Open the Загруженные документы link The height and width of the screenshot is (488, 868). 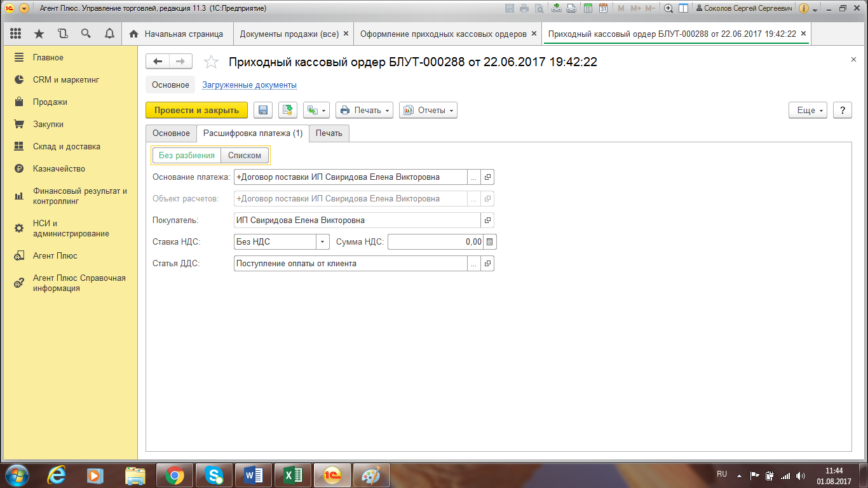pyautogui.click(x=249, y=85)
